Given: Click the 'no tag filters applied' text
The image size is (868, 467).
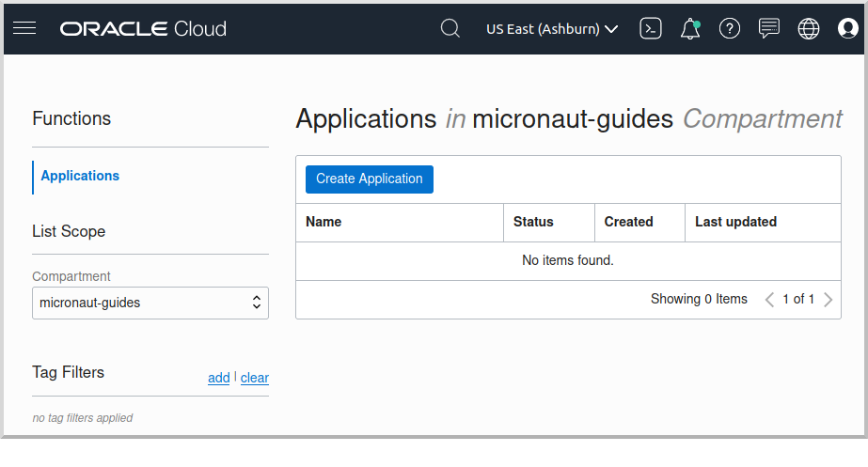Looking at the screenshot, I should click(x=83, y=418).
